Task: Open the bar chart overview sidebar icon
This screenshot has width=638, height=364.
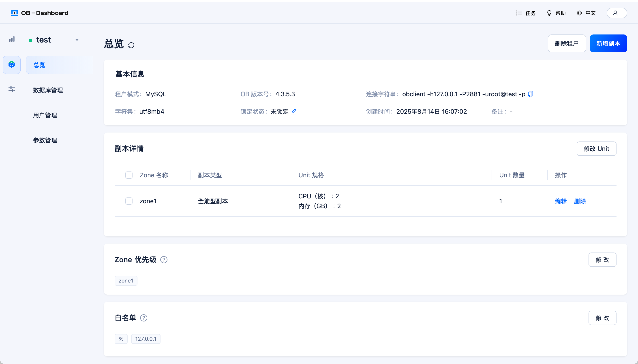Action: 12,39
